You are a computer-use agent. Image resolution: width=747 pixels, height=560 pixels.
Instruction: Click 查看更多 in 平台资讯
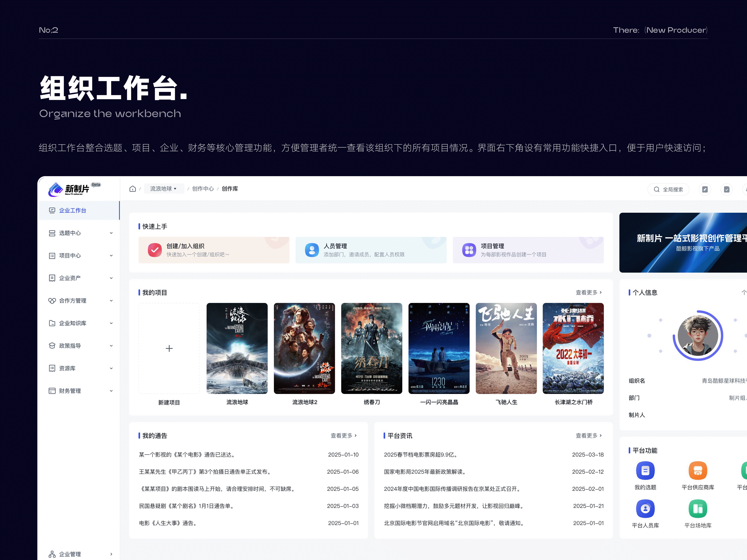589,436
